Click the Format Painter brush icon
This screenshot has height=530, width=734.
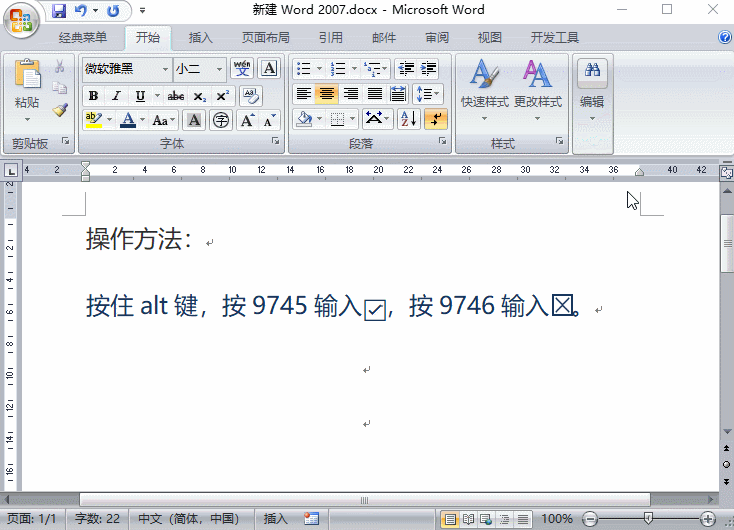click(59, 110)
